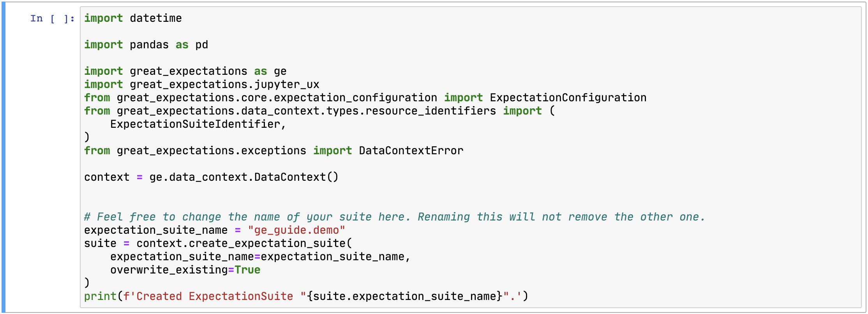The image size is (868, 314).
Task: Click the DataContextError import name
Action: (x=411, y=151)
